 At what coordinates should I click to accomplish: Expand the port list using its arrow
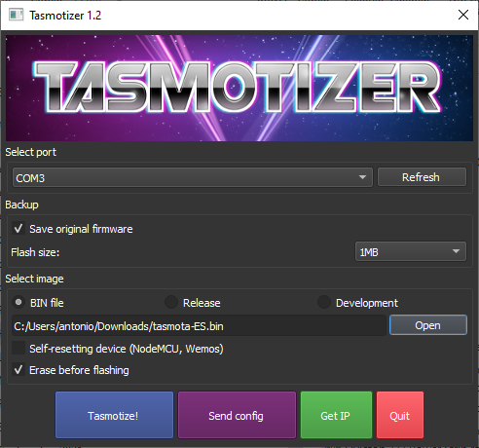click(x=362, y=177)
